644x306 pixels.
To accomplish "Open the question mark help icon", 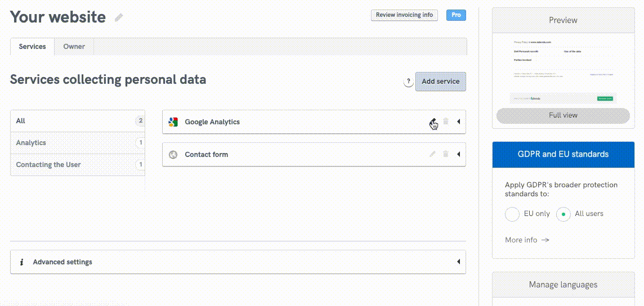I will (409, 82).
